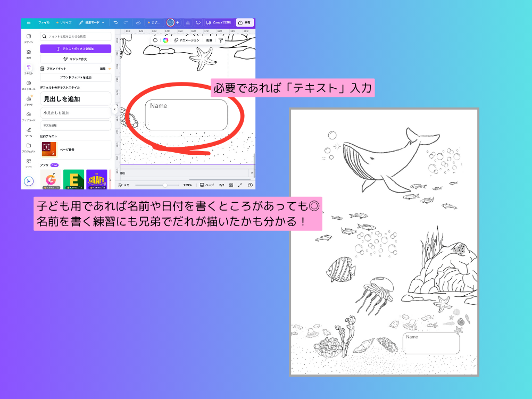Open the pink G app thumbnail
The height and width of the screenshot is (399, 532).
51,179
